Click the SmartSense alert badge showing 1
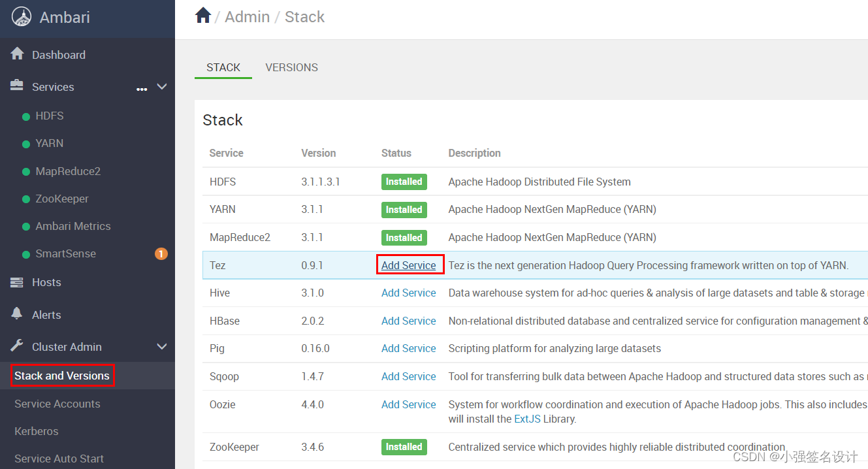Image resolution: width=868 pixels, height=469 pixels. click(161, 253)
